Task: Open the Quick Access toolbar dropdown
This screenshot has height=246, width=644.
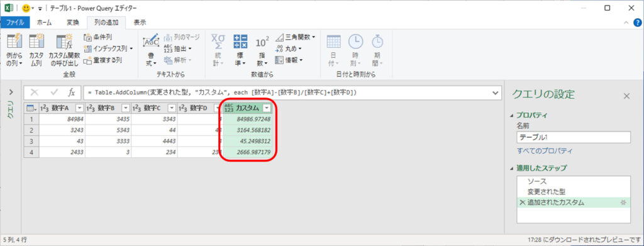Action: click(40, 9)
